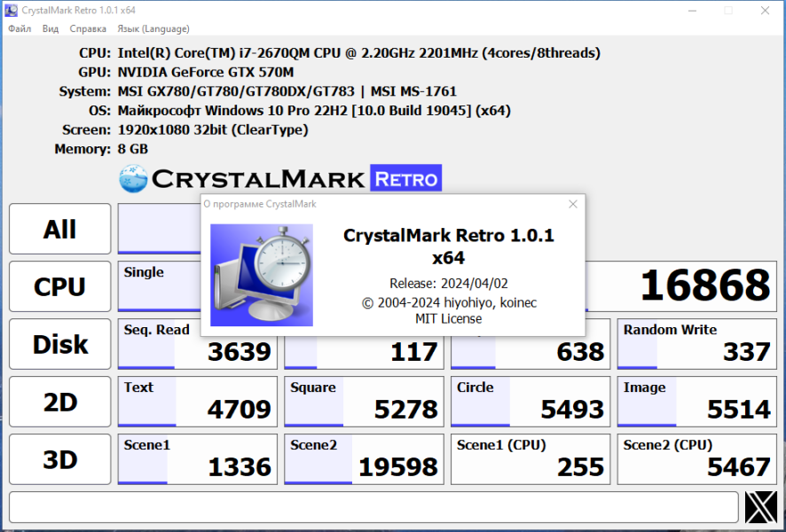Open the Вид menu

click(51, 28)
